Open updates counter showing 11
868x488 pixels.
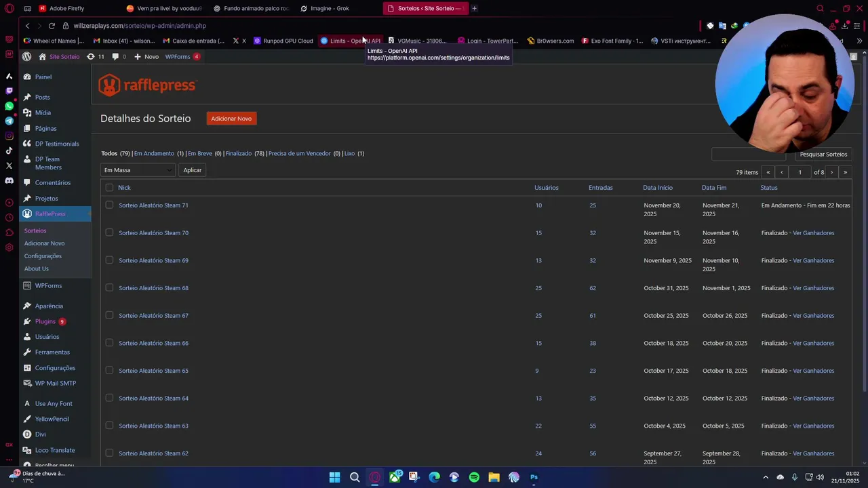96,57
